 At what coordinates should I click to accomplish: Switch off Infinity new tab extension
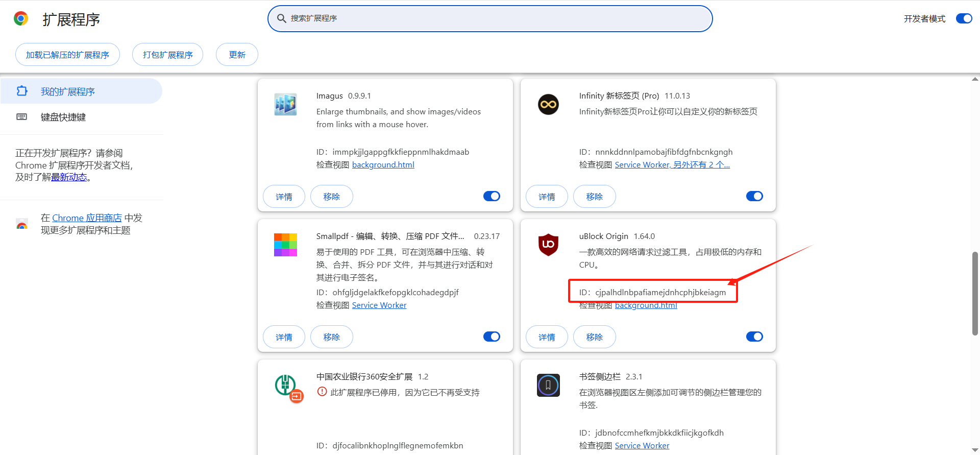tap(754, 197)
